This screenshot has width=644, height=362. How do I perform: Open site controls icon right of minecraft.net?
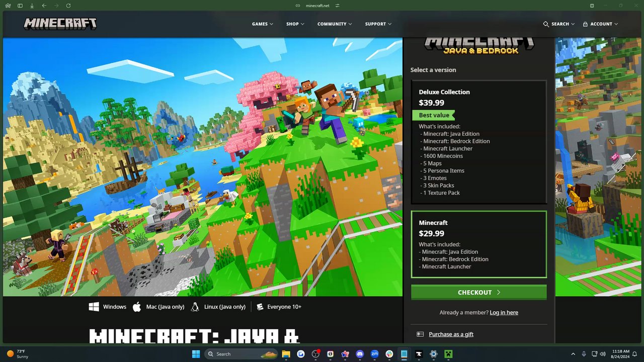(x=338, y=6)
